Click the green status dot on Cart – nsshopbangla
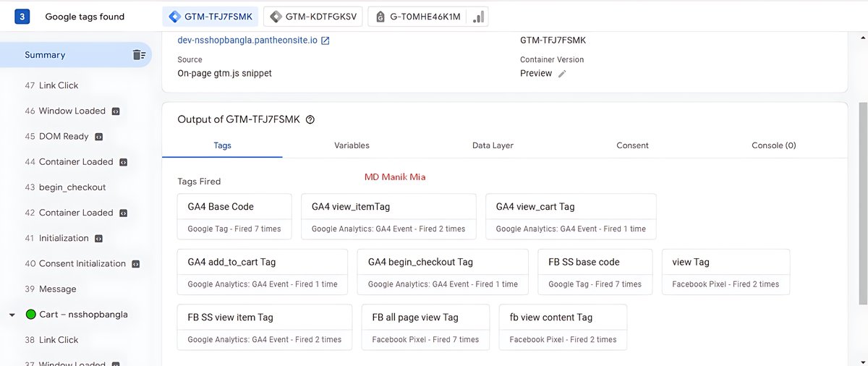 [x=30, y=315]
